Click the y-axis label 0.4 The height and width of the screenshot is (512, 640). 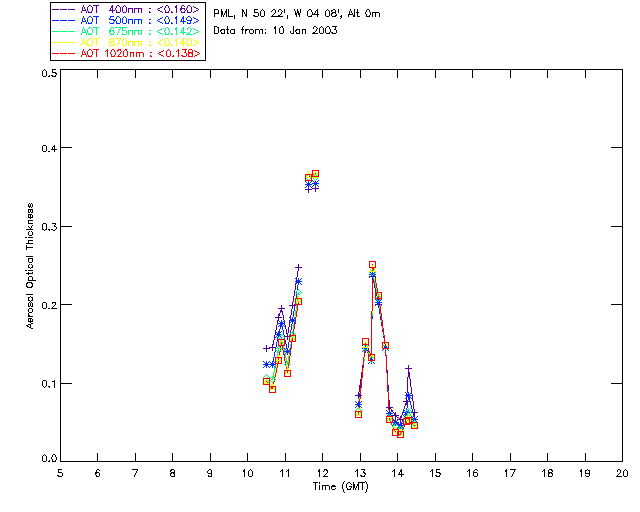click(x=49, y=148)
